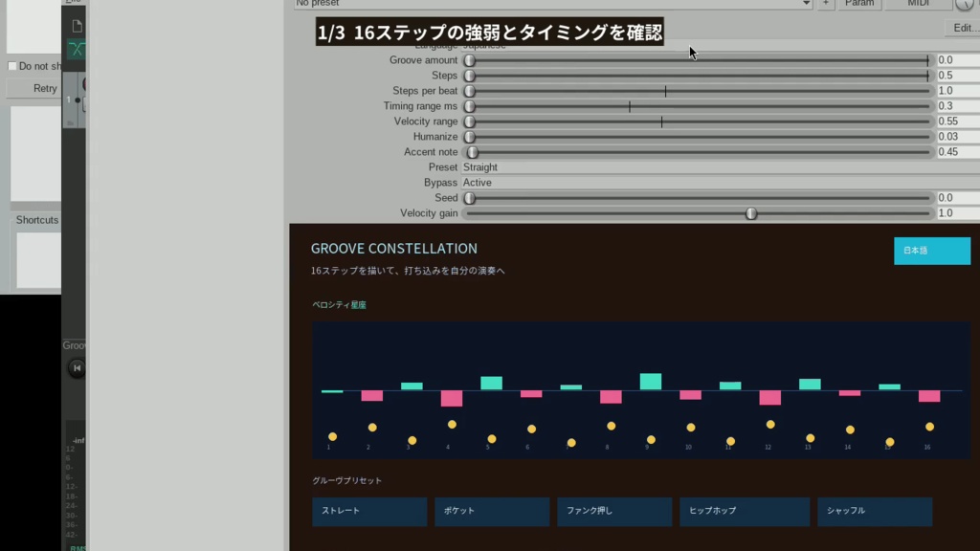Screen dimensions: 980x551
Task: Open the 'No preset' dropdown
Action: click(x=553, y=4)
